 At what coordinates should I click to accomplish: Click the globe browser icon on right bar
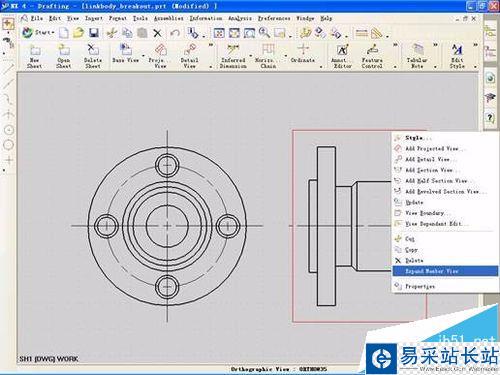(490, 79)
